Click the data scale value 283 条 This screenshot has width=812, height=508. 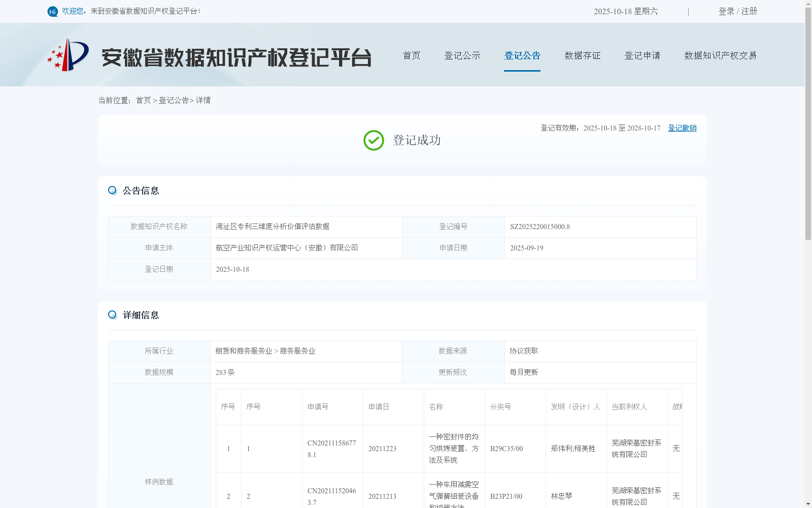click(x=225, y=372)
